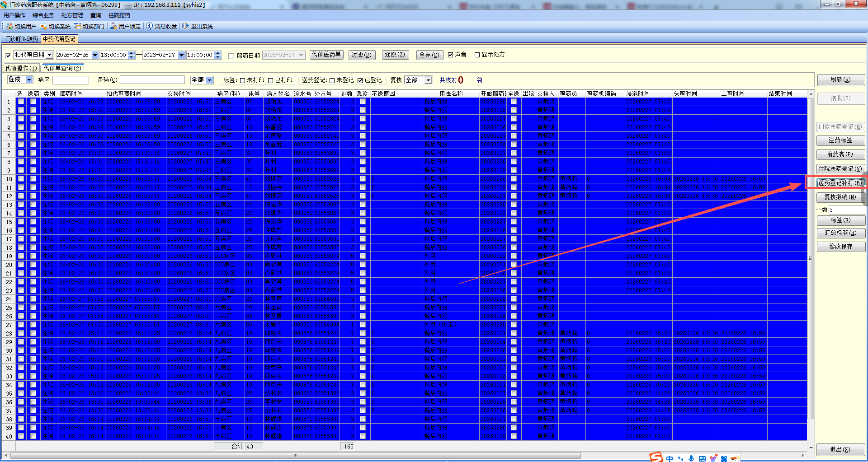Click the 个数 count input field
The height and width of the screenshot is (462, 868).
[x=846, y=210]
